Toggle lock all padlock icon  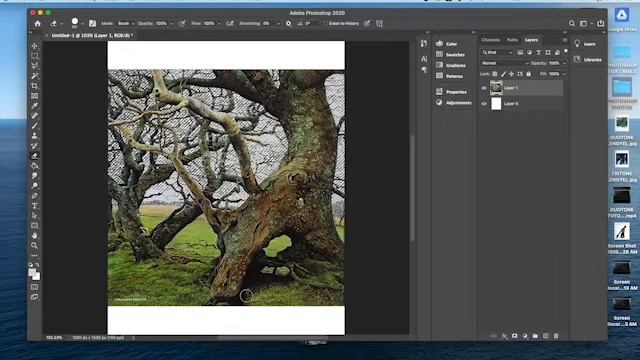(529, 74)
